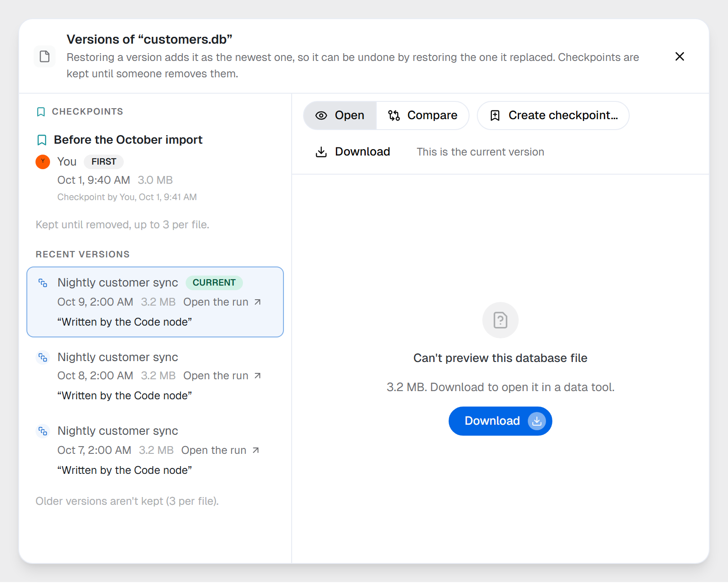Click the workflow icon on the Oct 7 version
The image size is (728, 583).
tap(43, 431)
